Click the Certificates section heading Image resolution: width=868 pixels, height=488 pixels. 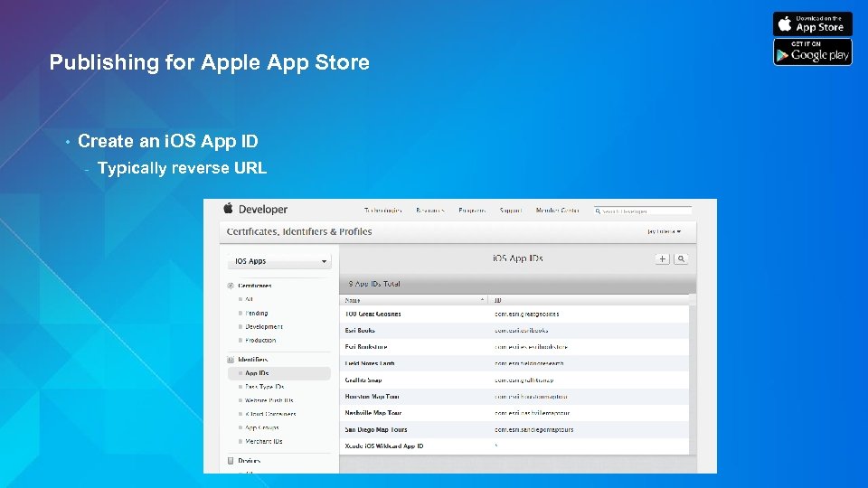point(255,286)
